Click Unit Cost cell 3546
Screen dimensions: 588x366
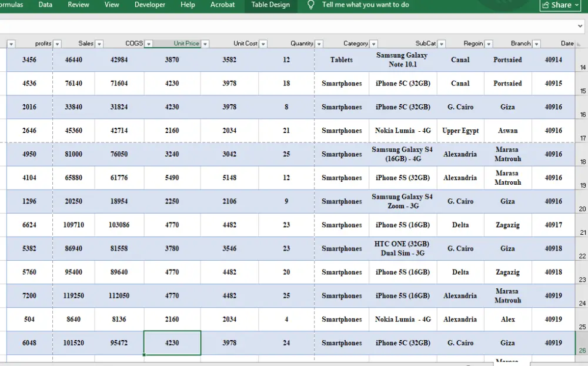point(229,248)
